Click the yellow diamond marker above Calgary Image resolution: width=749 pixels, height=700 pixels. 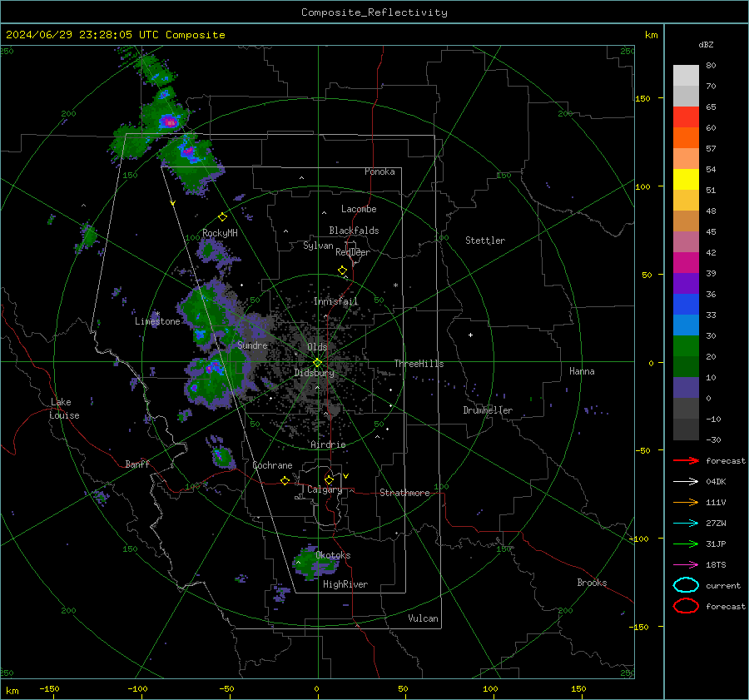coord(329,479)
